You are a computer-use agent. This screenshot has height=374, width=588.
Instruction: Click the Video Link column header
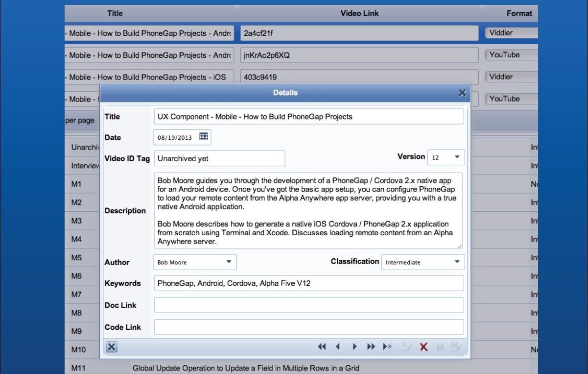(359, 14)
